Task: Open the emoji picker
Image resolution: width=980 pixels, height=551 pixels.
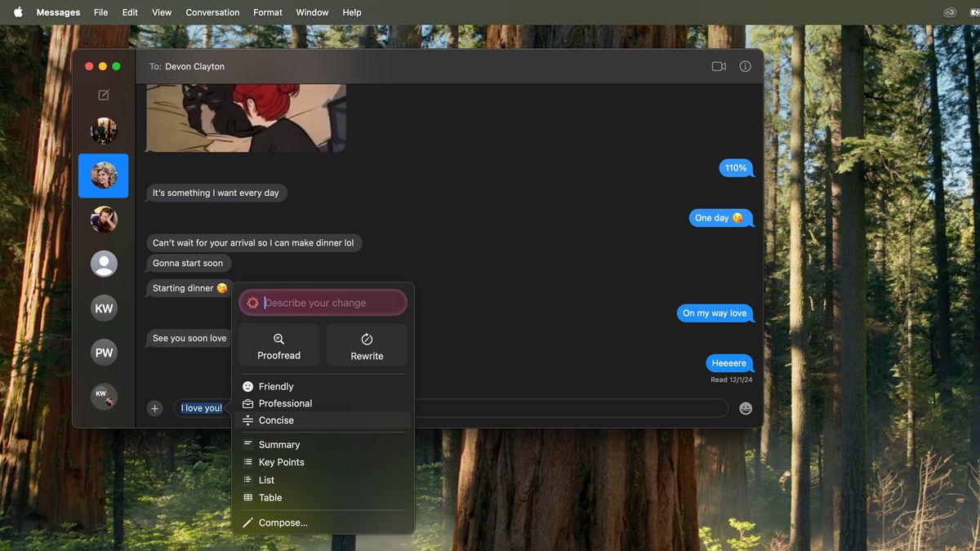Action: tap(745, 408)
